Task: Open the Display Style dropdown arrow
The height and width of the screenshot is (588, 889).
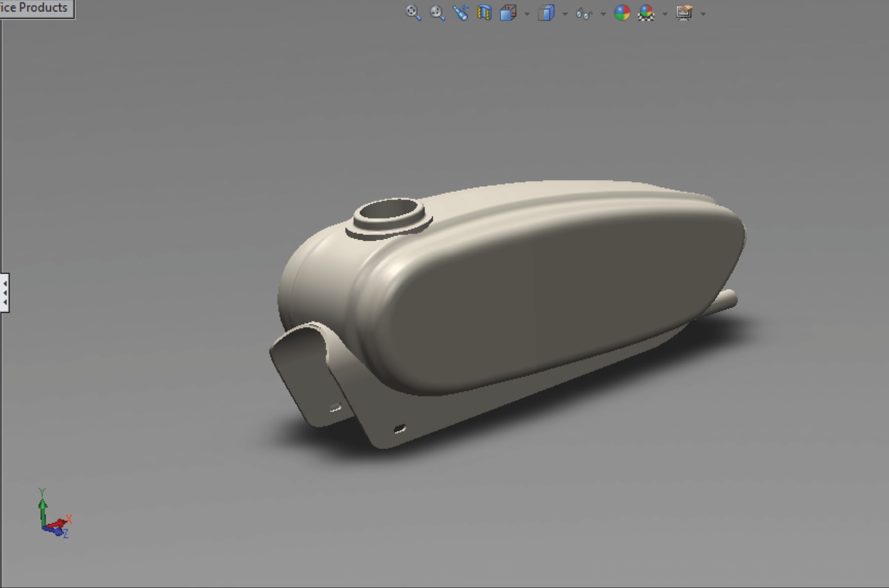Action: click(564, 14)
